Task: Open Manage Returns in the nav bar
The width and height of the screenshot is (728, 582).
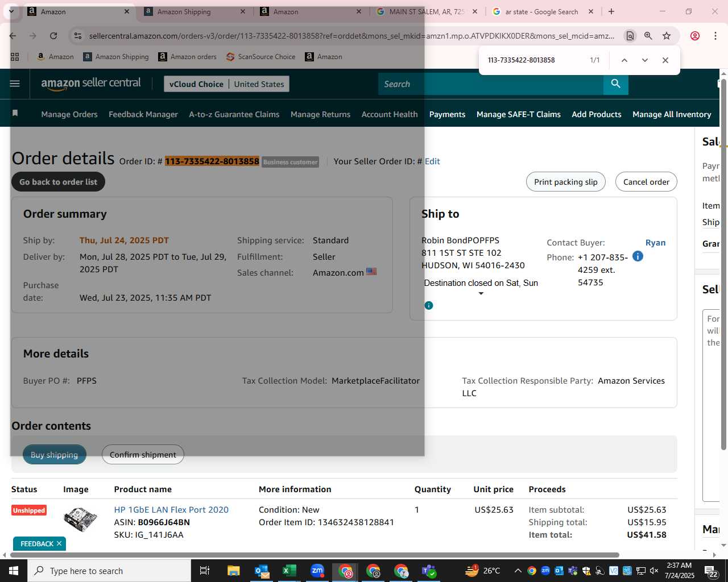Action: pyautogui.click(x=320, y=114)
